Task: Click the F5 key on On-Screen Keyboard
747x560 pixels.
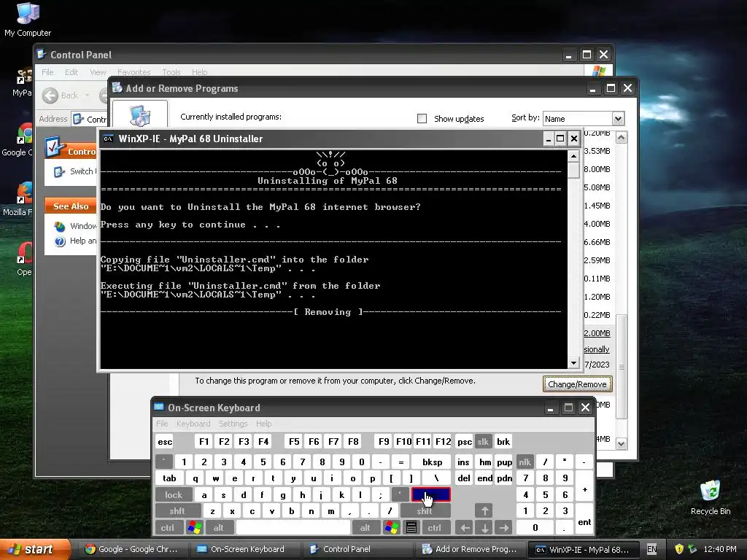Action: [294, 441]
